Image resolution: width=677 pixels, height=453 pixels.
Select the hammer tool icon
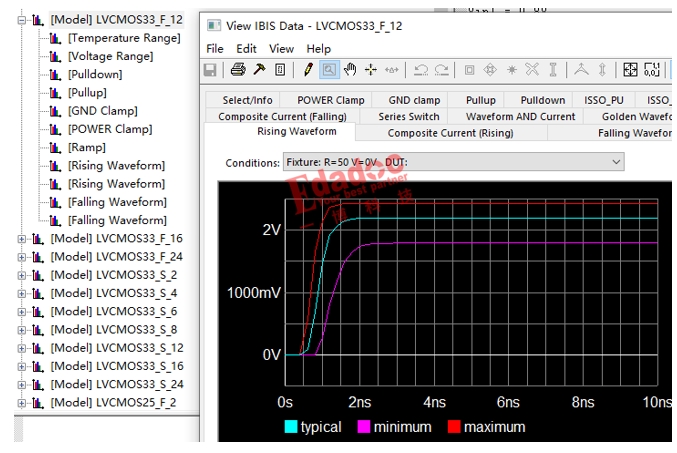point(258,70)
